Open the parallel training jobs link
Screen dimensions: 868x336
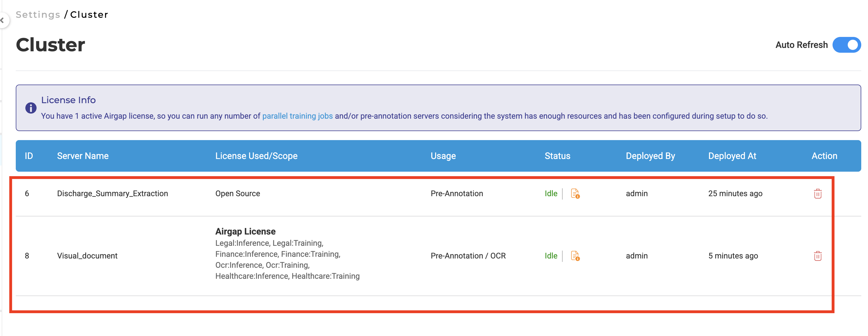297,116
